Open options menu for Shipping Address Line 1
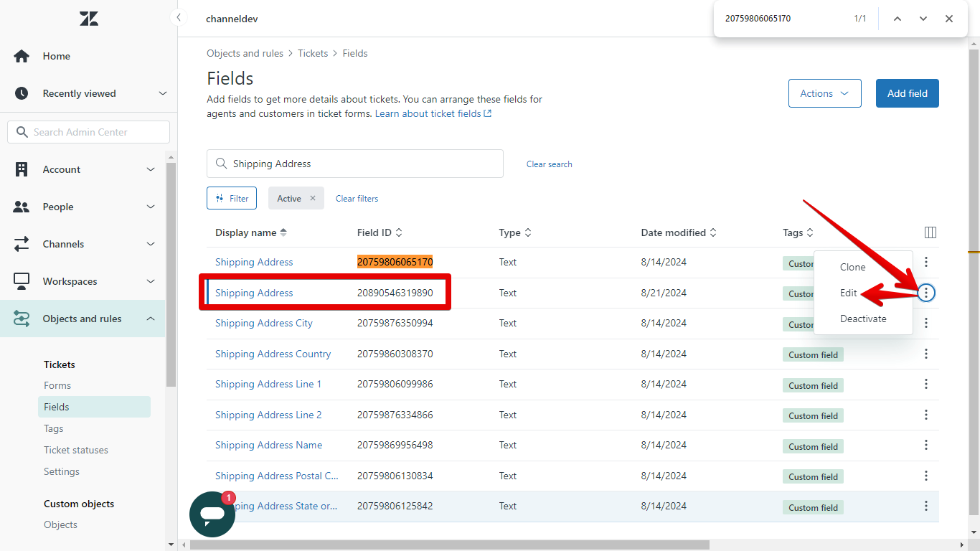Viewport: 980px width, 551px height. coord(926,384)
